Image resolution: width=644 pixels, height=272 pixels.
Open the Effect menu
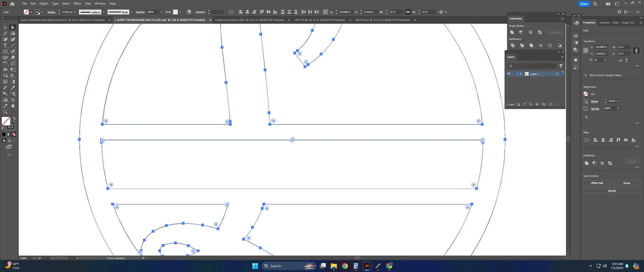point(77,4)
